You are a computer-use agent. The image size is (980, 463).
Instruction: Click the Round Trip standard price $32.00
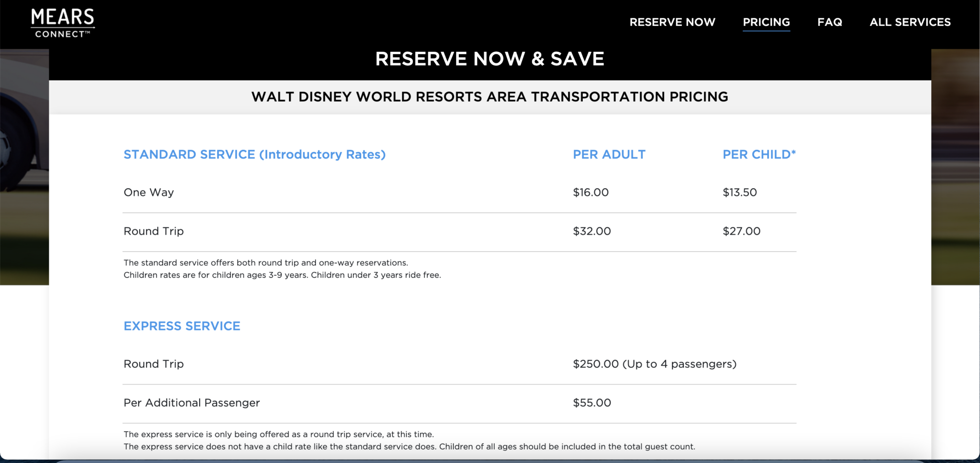point(592,231)
